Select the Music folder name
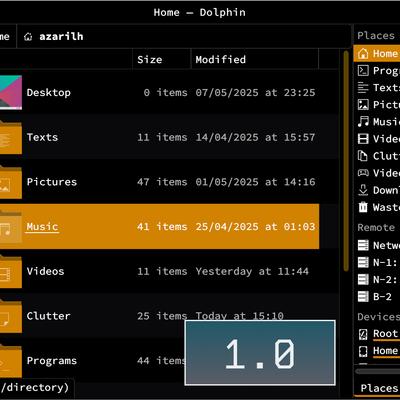The height and width of the screenshot is (400, 400). point(42,226)
